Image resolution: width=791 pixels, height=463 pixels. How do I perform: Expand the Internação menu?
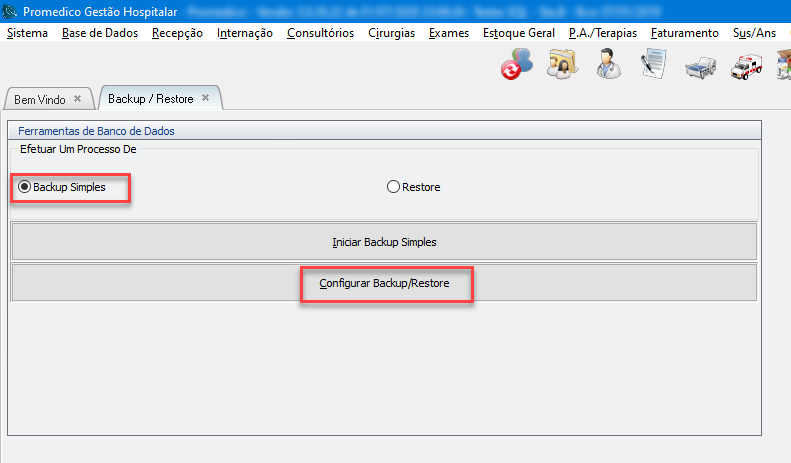point(244,33)
